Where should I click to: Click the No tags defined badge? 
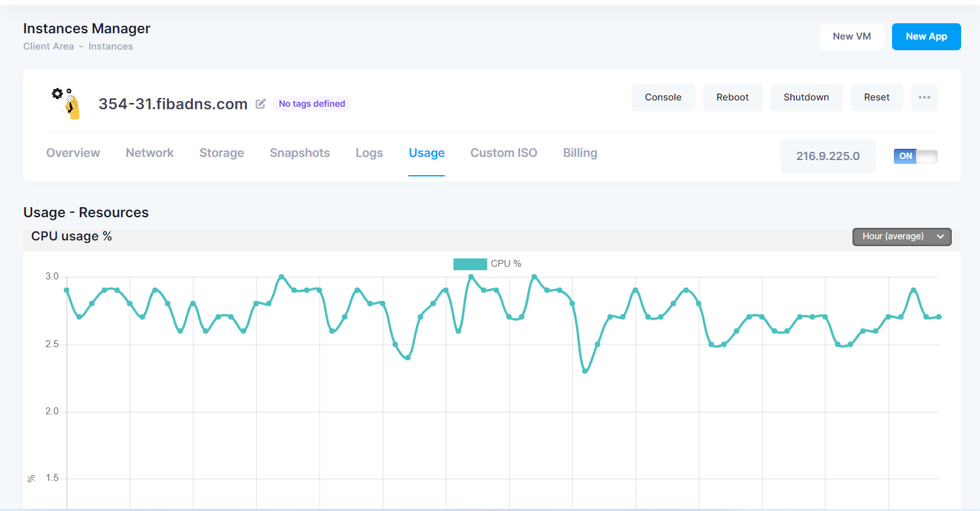(312, 104)
